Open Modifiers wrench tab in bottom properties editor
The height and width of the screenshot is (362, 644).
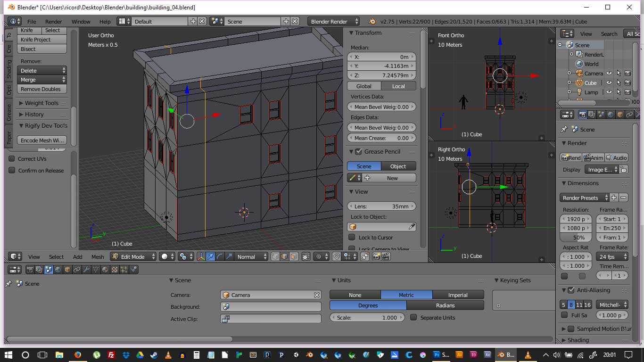(86, 270)
